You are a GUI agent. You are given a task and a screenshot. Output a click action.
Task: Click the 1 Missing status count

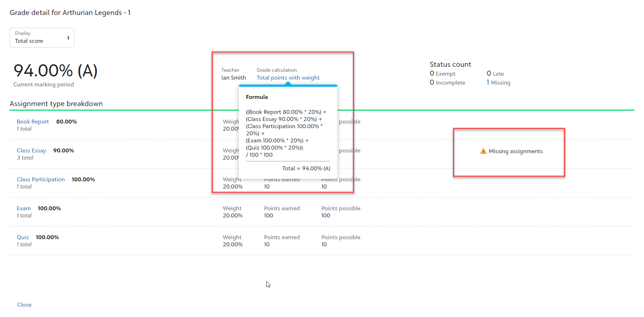[498, 82]
